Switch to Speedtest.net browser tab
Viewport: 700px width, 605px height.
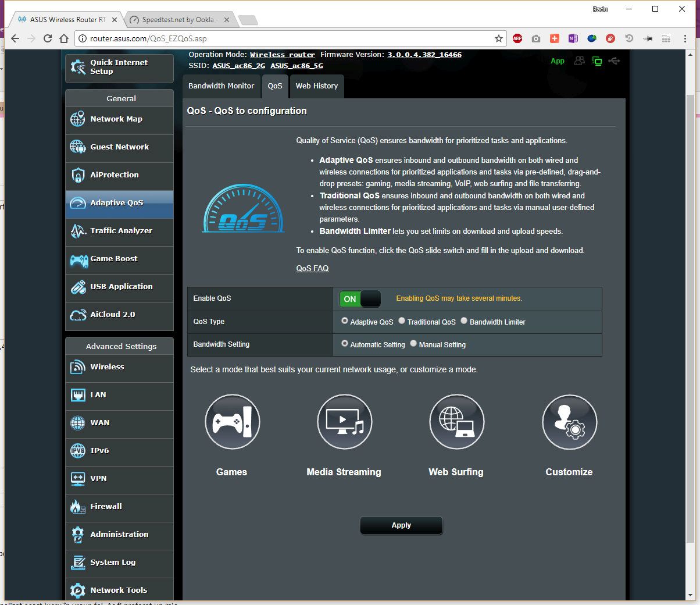pyautogui.click(x=180, y=20)
